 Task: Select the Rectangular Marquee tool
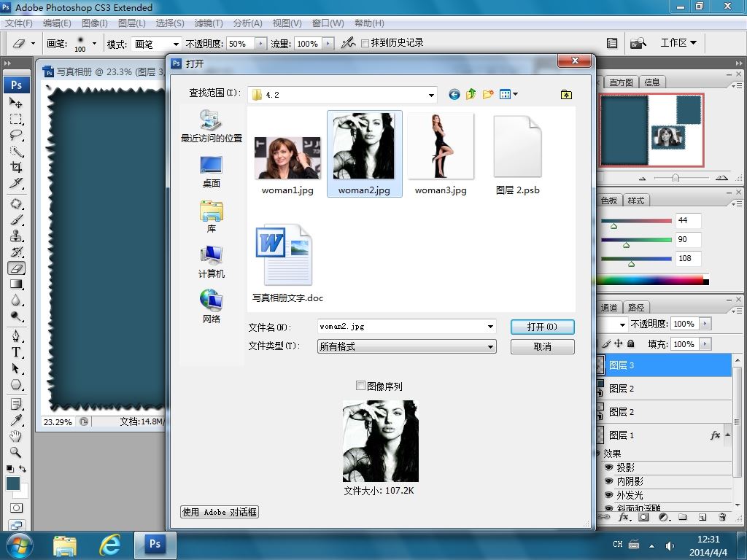[x=16, y=119]
